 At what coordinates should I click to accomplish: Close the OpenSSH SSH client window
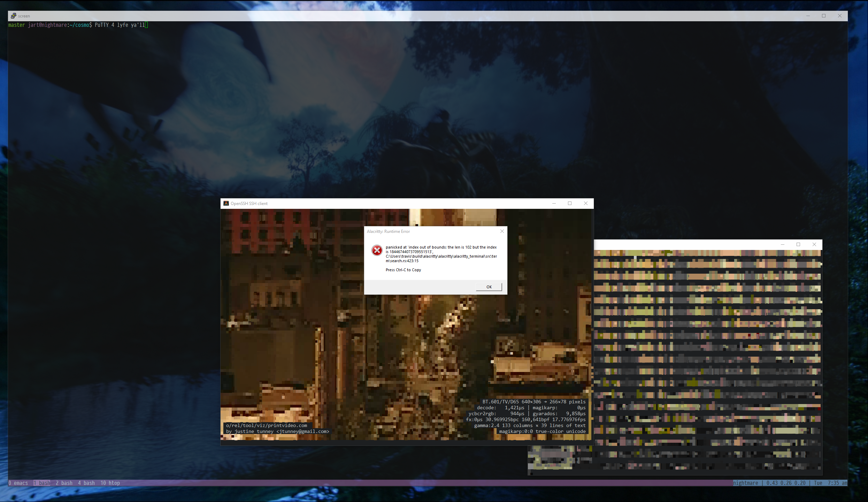586,203
